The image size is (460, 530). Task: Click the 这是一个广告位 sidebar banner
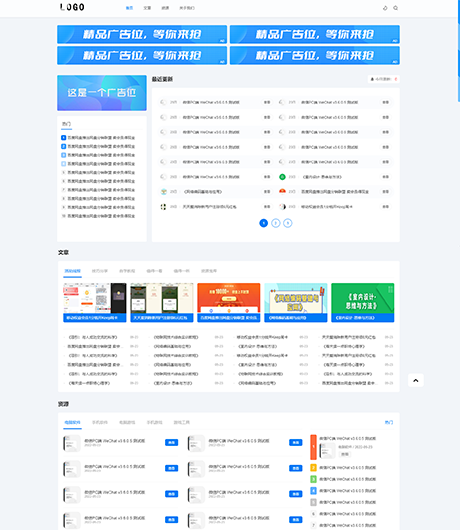(x=102, y=93)
